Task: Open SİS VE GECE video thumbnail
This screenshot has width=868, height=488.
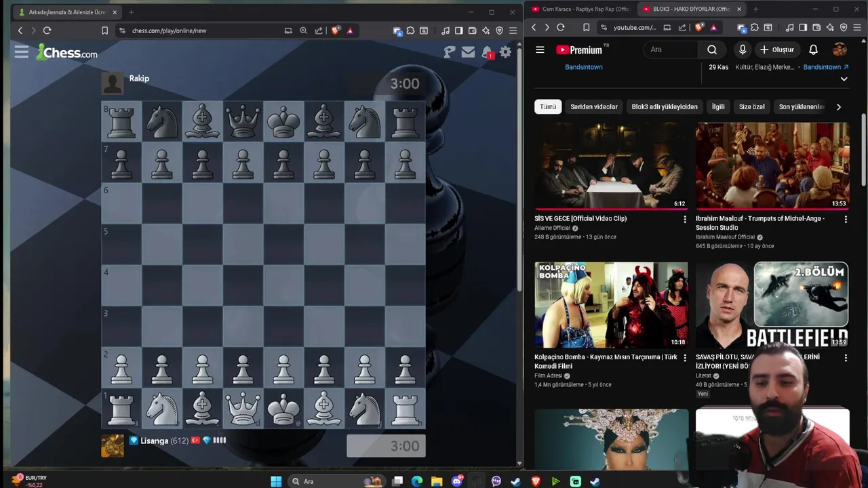Action: (x=611, y=165)
